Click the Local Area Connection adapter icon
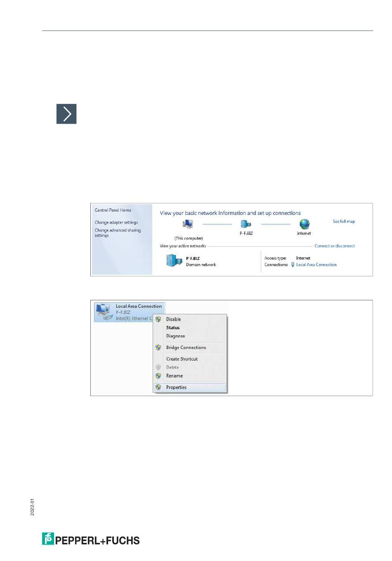This screenshot has width=392, height=561. click(104, 312)
